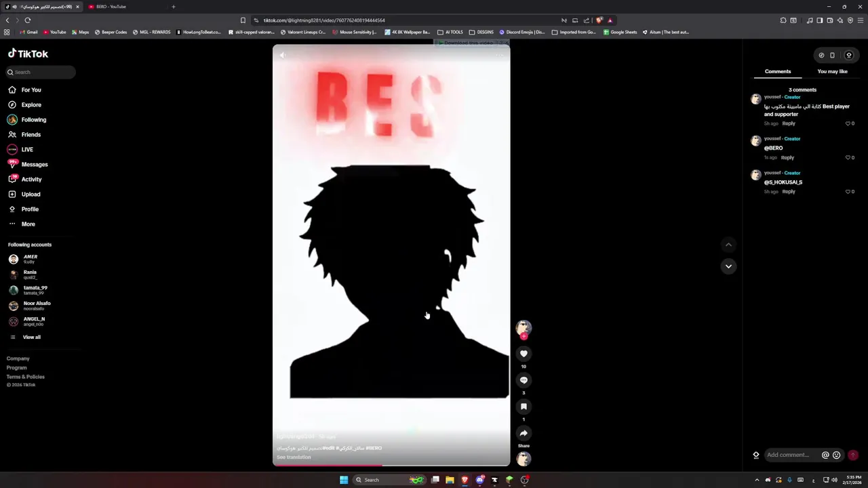Expand Terms & Policies footer section
Image resolution: width=868 pixels, height=488 pixels.
26,376
